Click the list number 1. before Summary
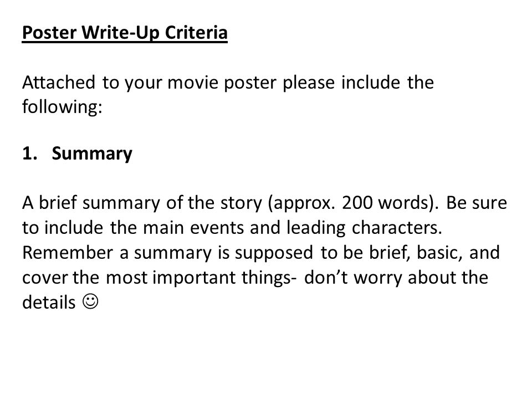 (30, 154)
